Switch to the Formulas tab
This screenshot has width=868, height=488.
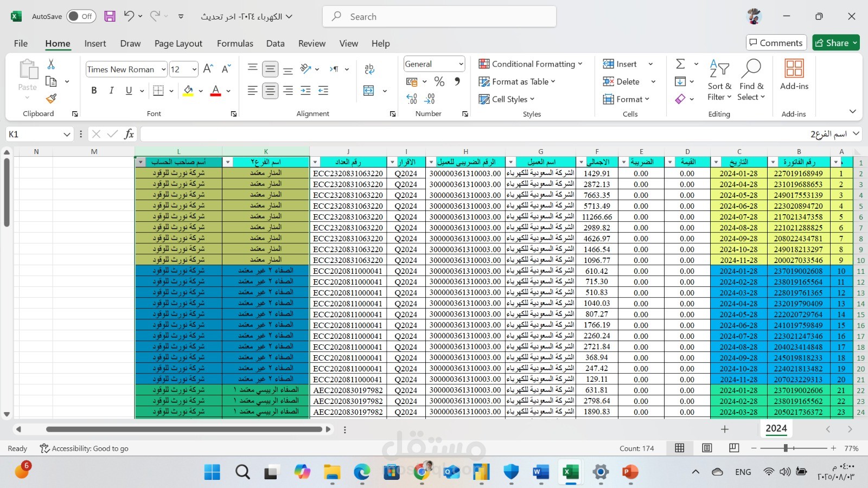click(x=235, y=43)
